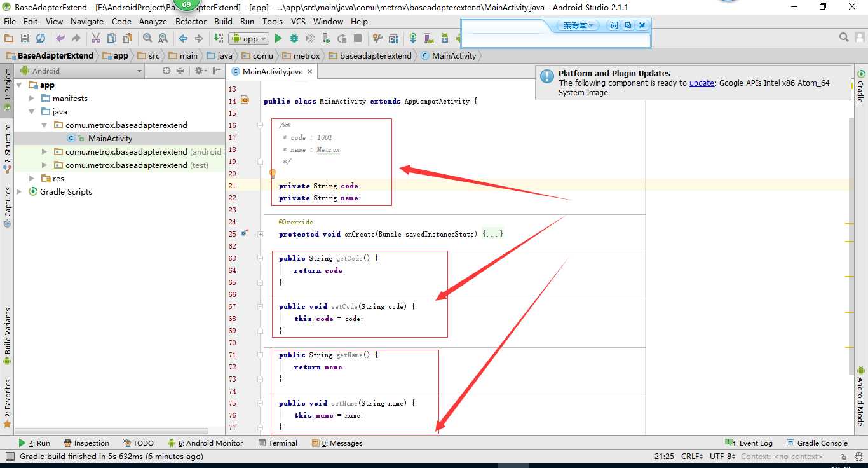Click the Synchronize toolbar icon
868x468 pixels.
click(x=41, y=38)
